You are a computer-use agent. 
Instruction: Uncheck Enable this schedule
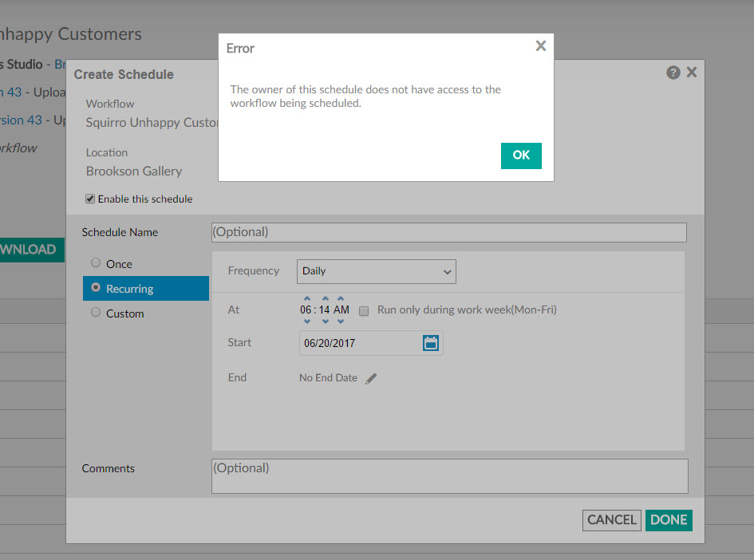pyautogui.click(x=90, y=199)
